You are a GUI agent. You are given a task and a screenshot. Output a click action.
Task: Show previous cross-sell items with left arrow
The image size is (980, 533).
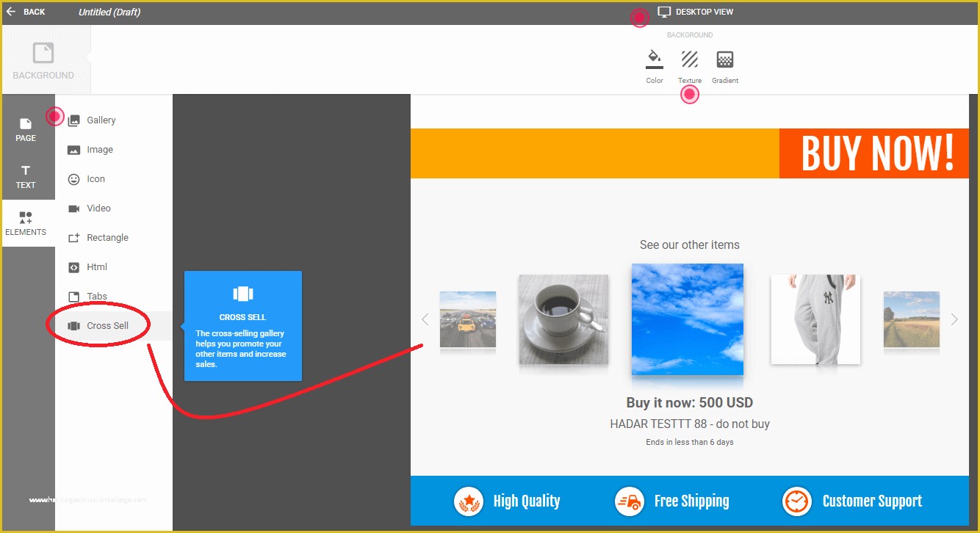(425, 319)
